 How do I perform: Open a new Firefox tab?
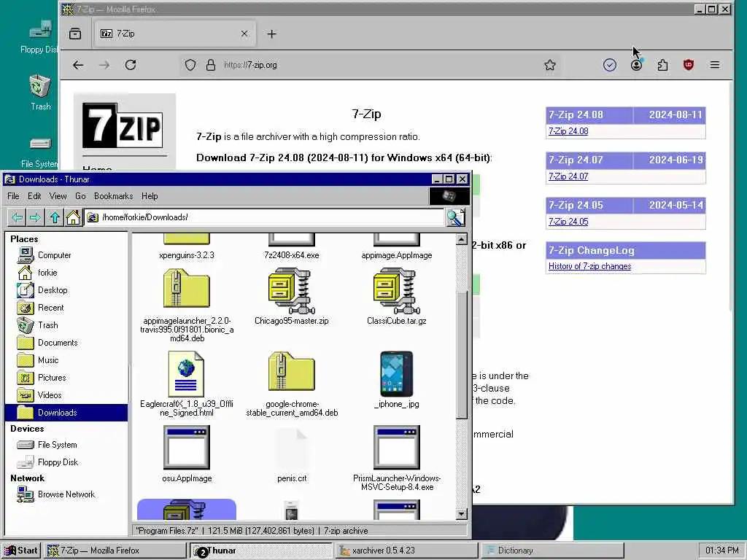point(271,34)
